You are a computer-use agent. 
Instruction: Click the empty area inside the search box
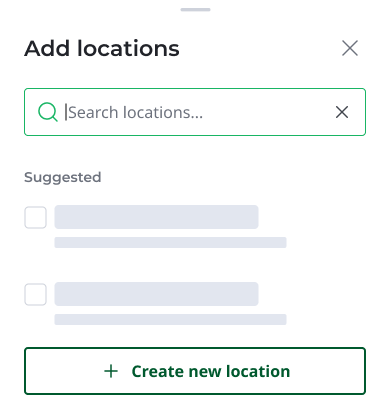[x=267, y=112]
